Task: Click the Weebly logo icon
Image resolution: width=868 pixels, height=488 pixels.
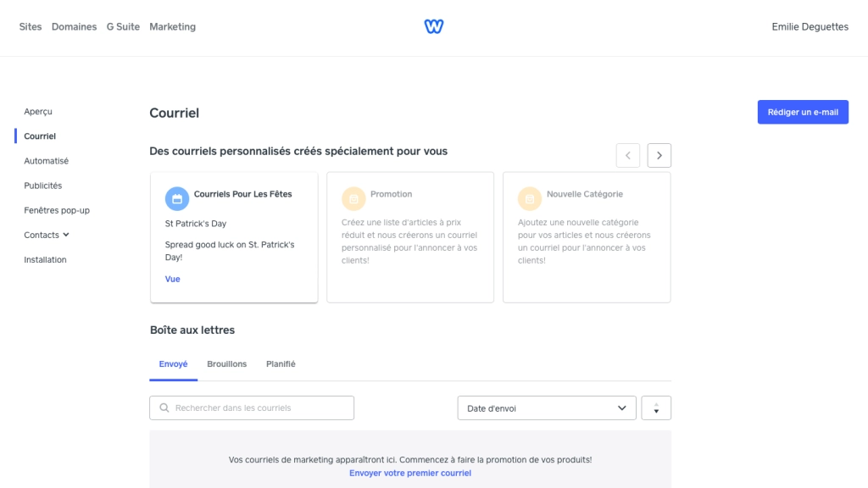Action: tap(433, 26)
